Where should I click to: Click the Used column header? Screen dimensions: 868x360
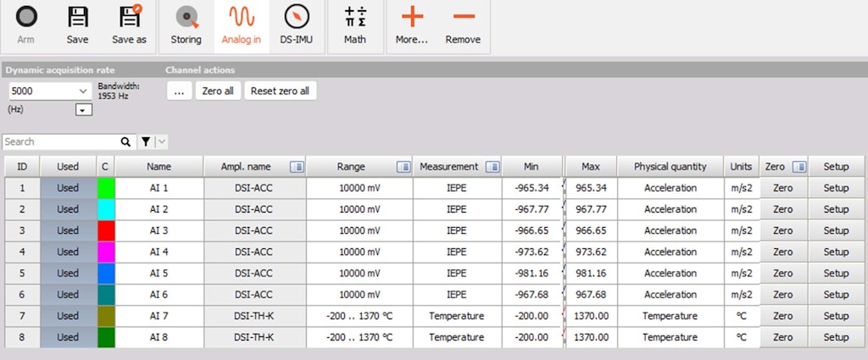point(68,167)
